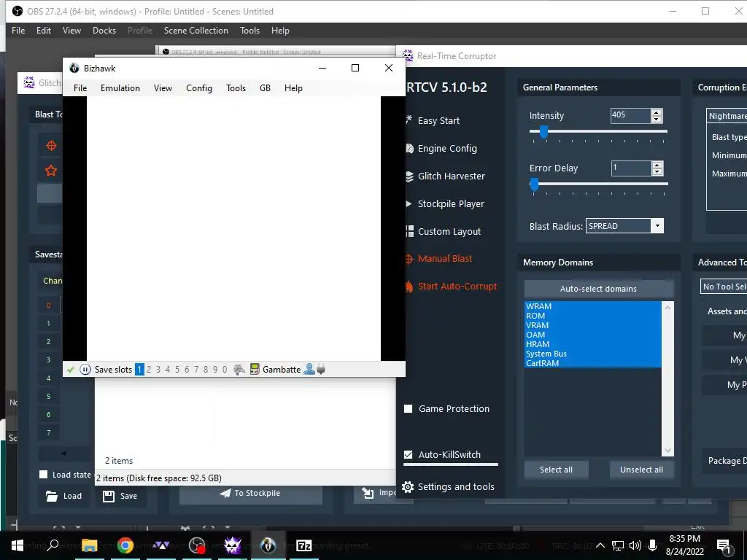
Task: Click the Error Delay slider handle
Action: (x=534, y=184)
